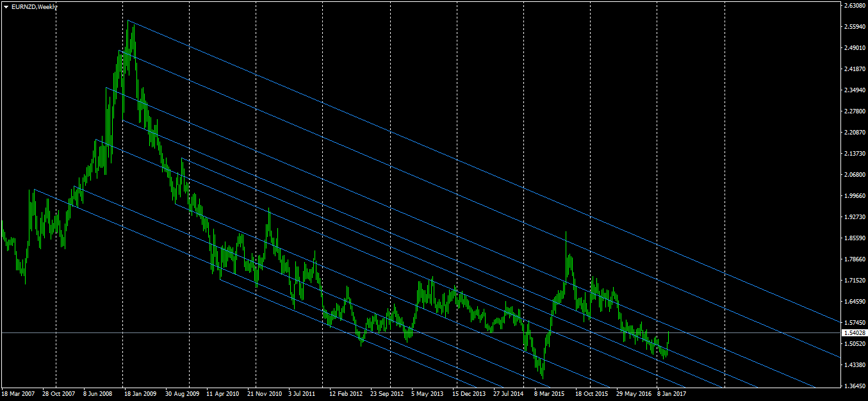Click the 1.57450 price scale label
Image resolution: width=868 pixels, height=401 pixels.
(855, 323)
